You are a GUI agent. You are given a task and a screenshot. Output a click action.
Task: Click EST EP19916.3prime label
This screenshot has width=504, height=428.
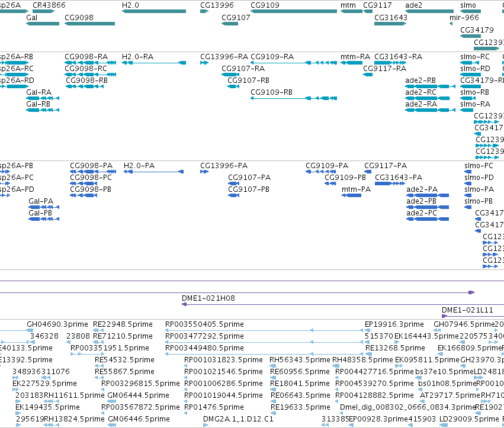point(394,324)
